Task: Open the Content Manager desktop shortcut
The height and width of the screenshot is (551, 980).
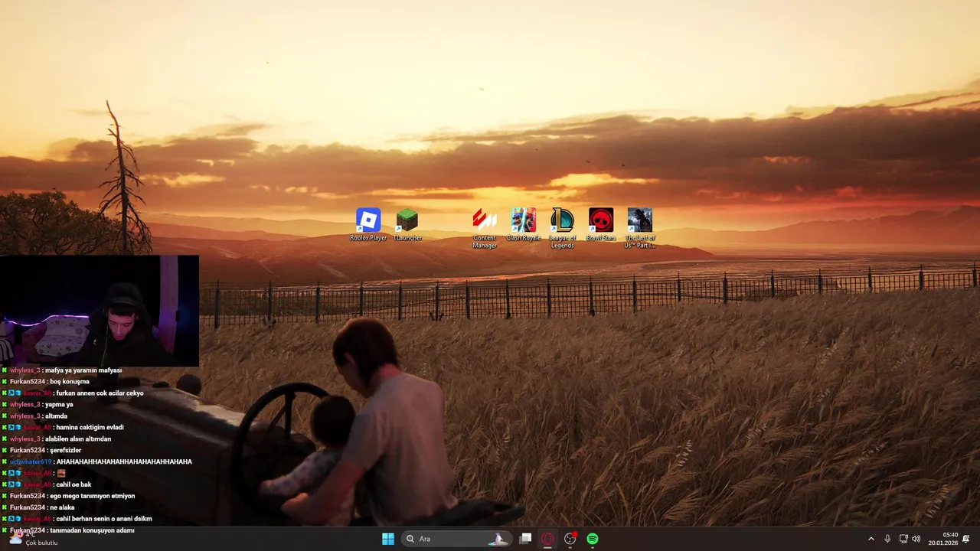Action: pos(485,228)
